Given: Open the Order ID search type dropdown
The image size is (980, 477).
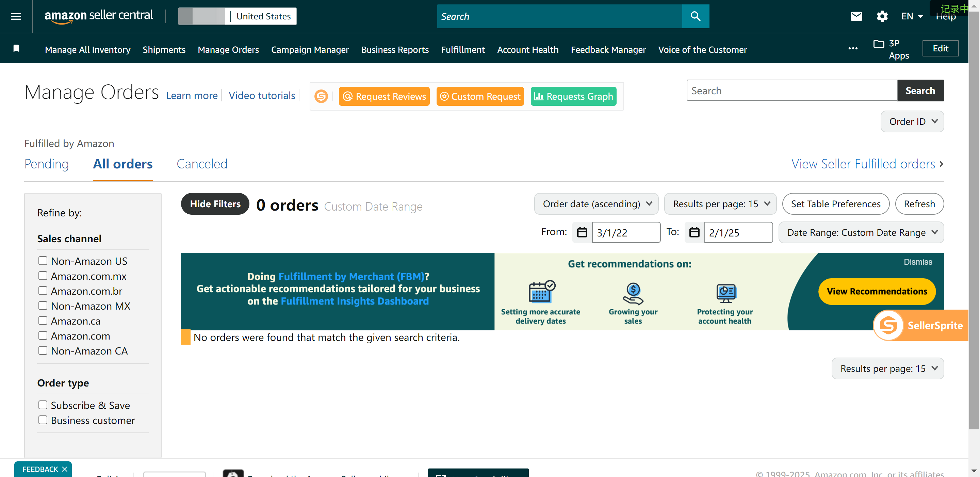Looking at the screenshot, I should pos(912,122).
